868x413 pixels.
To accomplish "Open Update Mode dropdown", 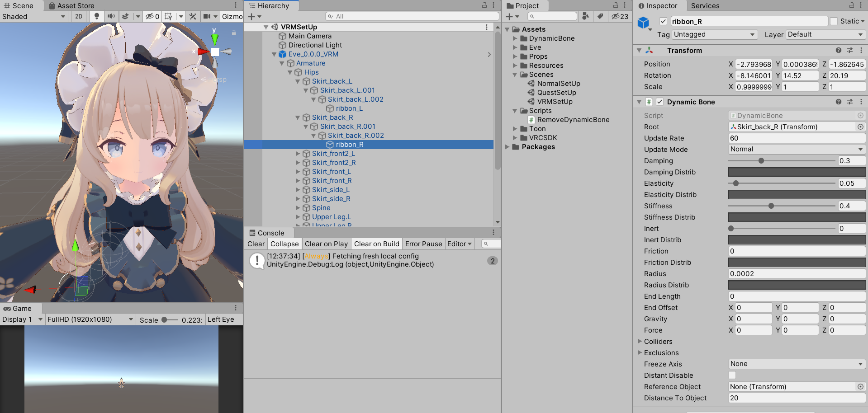I will tap(797, 149).
